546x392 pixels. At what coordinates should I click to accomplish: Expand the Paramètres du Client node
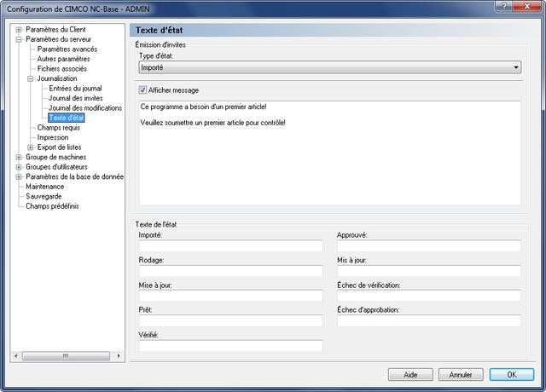tap(19, 30)
